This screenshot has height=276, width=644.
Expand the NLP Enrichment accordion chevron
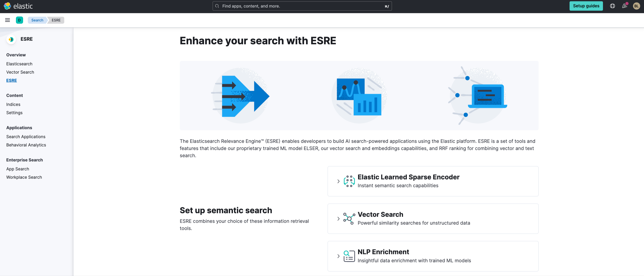(338, 256)
